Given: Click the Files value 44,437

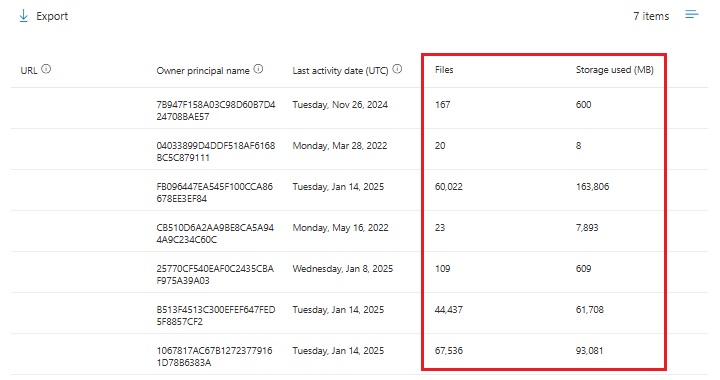Looking at the screenshot, I should click(x=449, y=310).
